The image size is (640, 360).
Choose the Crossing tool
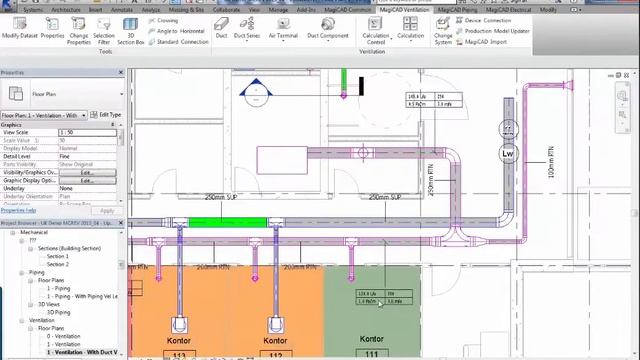(x=163, y=20)
